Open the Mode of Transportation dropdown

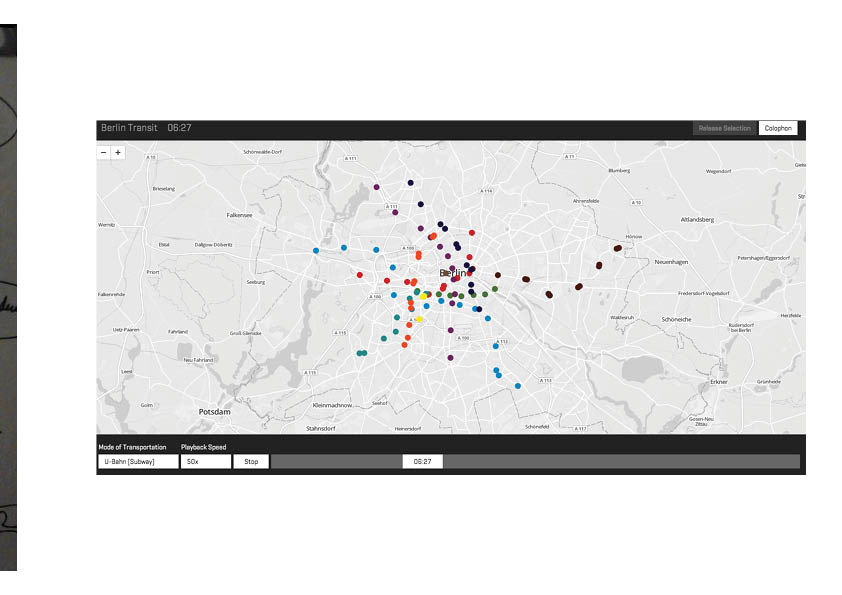(x=138, y=462)
